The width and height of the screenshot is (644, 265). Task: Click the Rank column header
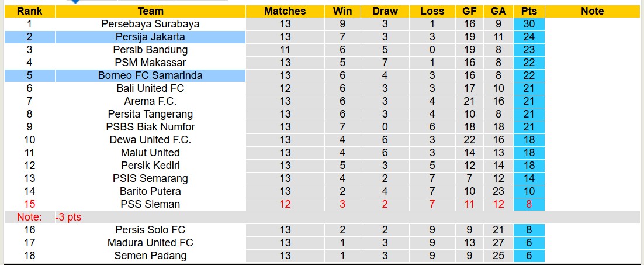click(29, 11)
